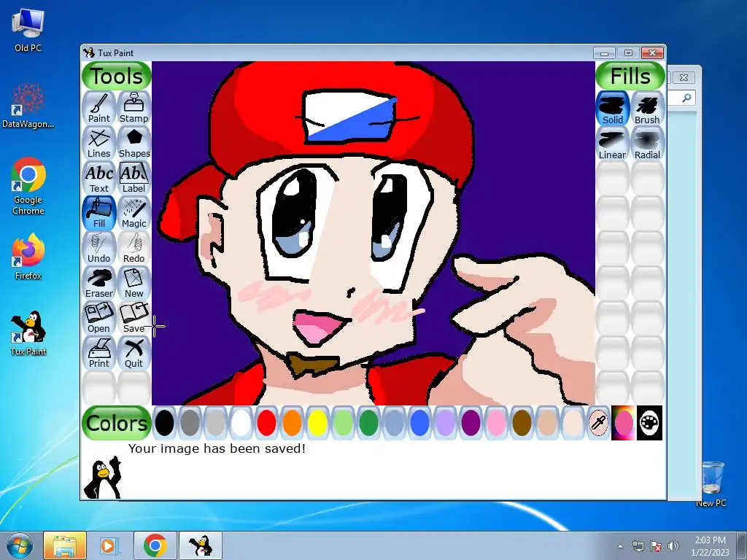Image resolution: width=747 pixels, height=560 pixels.
Task: Open the network status tray icon
Action: (x=638, y=546)
